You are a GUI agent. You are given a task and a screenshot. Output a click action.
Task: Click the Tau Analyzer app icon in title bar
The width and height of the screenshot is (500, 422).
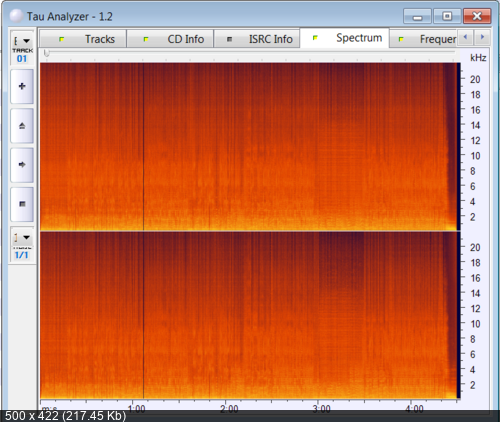click(16, 16)
